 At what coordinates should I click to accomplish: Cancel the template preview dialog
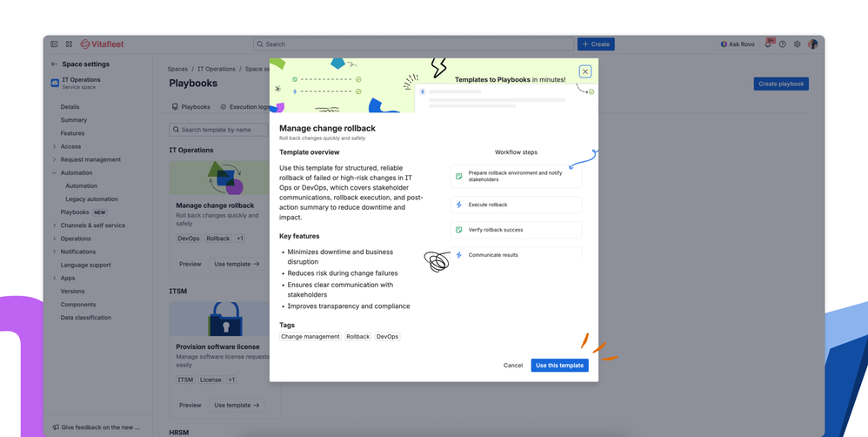pos(512,366)
